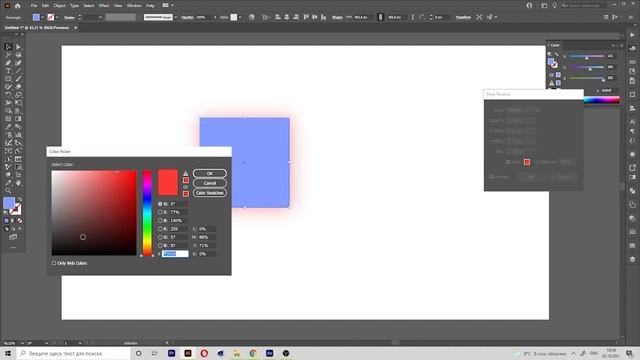Click the hex color input field
The image size is (640, 360).
(x=175, y=254)
